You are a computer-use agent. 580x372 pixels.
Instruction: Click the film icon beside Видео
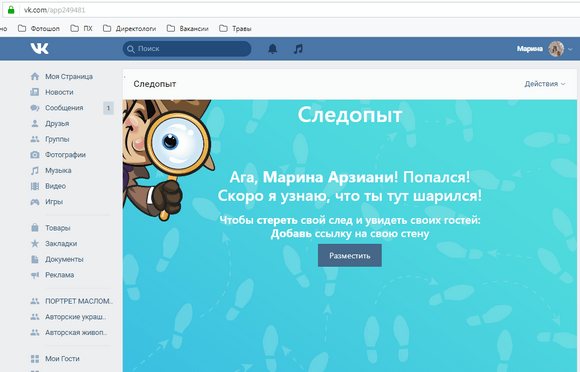click(35, 186)
